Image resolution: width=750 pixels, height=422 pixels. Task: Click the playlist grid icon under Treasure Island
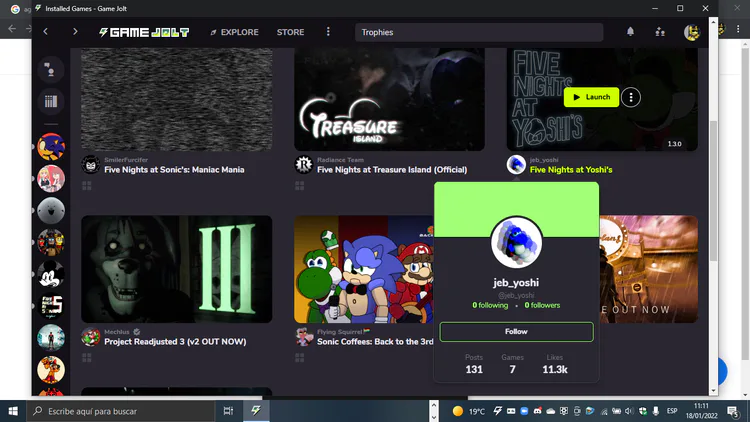coord(299,186)
